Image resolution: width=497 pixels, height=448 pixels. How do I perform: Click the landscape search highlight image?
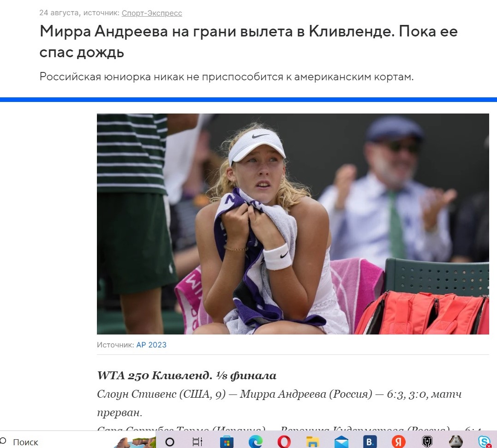tap(136, 442)
